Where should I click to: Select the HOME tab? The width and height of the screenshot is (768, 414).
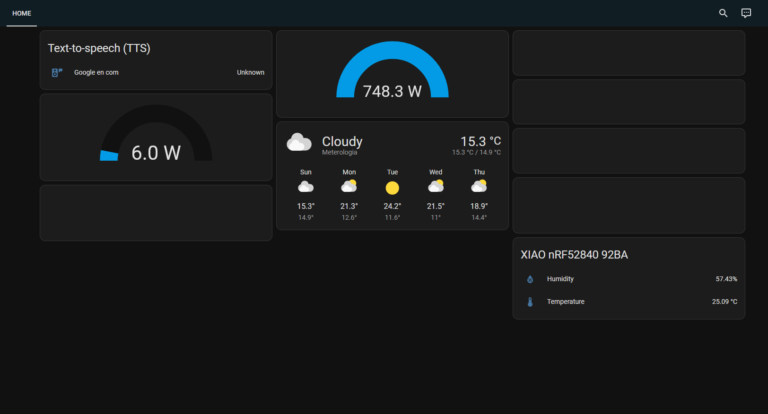pyautogui.click(x=22, y=13)
